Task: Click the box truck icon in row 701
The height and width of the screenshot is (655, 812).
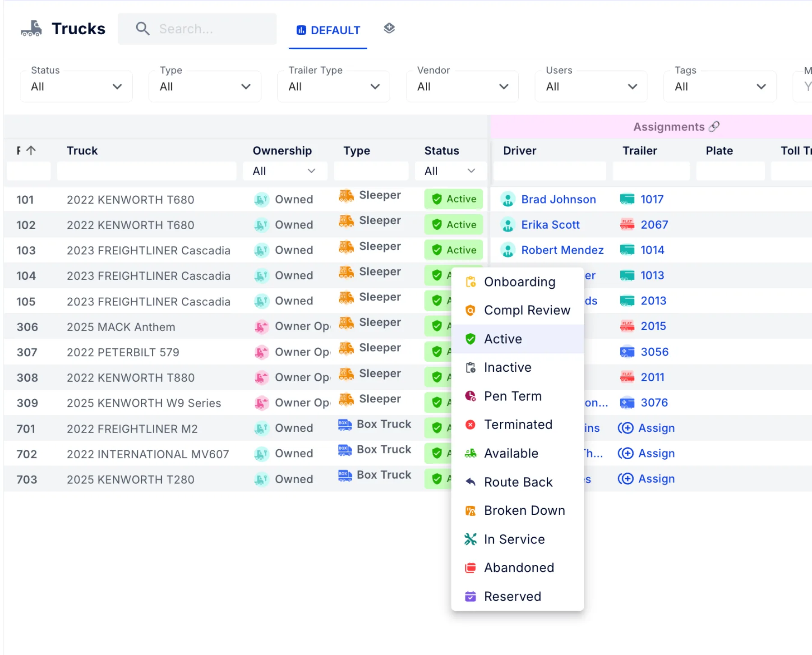Action: tap(345, 424)
